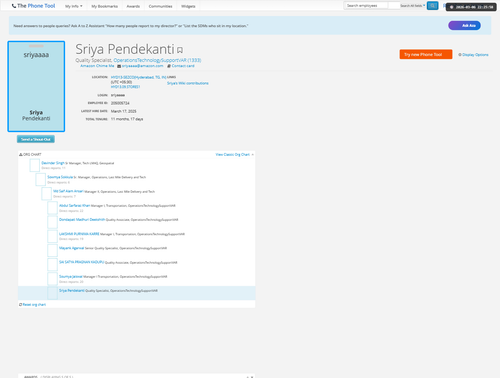Open the Widgets menu item
500x378 pixels.
click(188, 6)
